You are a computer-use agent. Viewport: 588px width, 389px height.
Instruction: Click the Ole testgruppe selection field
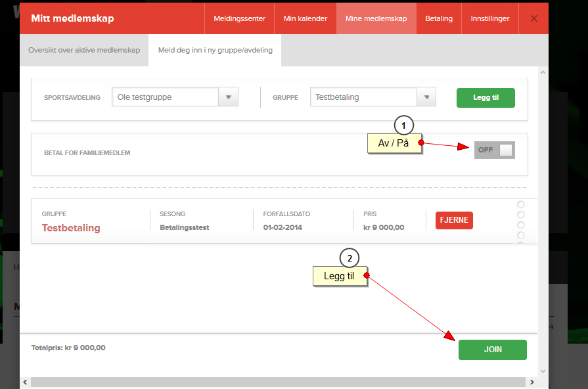166,97
